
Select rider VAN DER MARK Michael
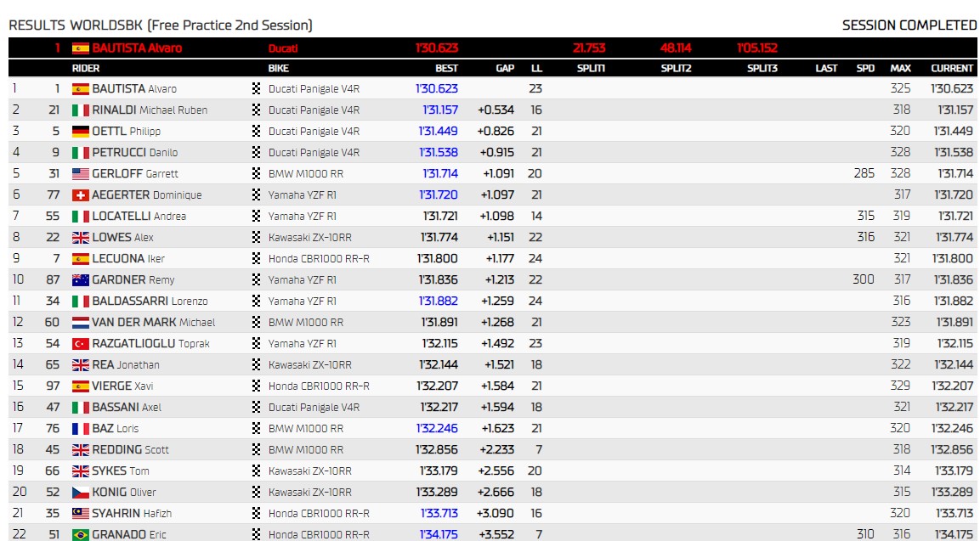(x=153, y=322)
